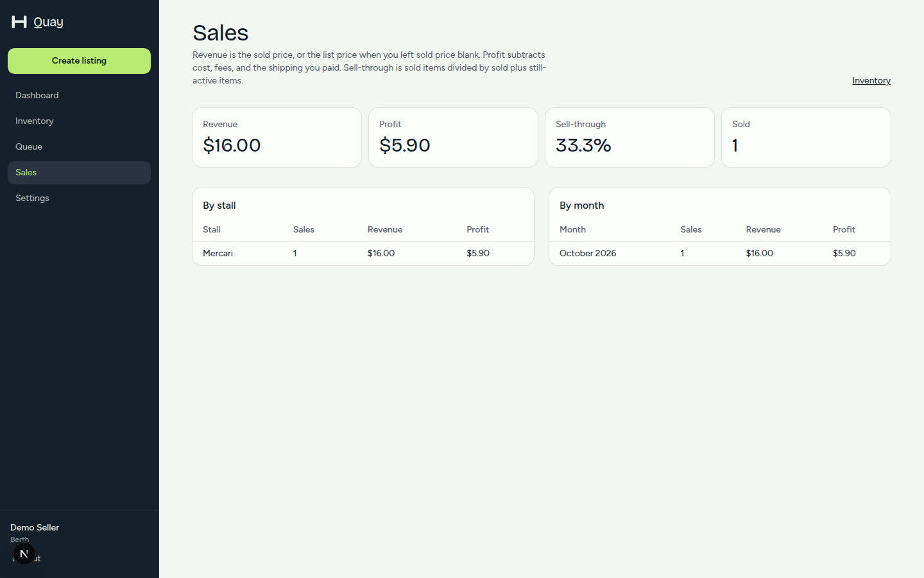The width and height of the screenshot is (924, 578).
Task: Open the Next.js dev tools N badge
Action: (x=24, y=554)
